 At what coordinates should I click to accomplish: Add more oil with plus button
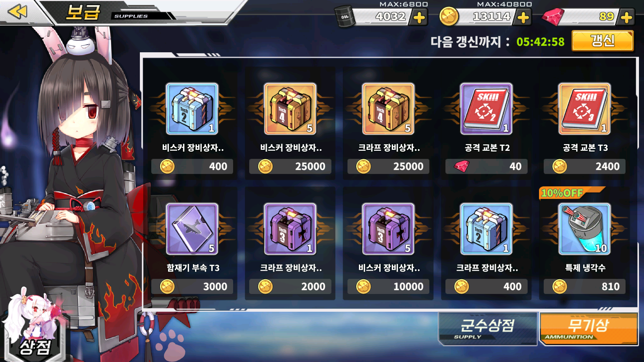pyautogui.click(x=419, y=17)
